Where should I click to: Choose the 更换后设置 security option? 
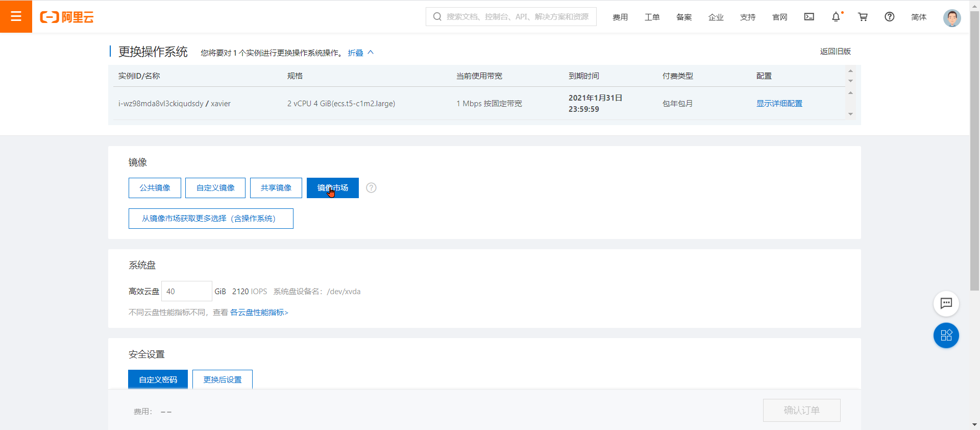tap(223, 379)
